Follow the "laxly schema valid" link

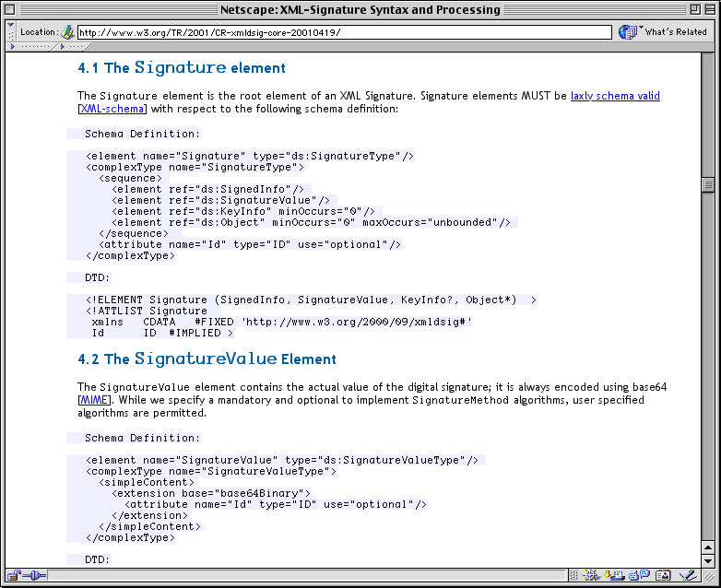click(615, 96)
